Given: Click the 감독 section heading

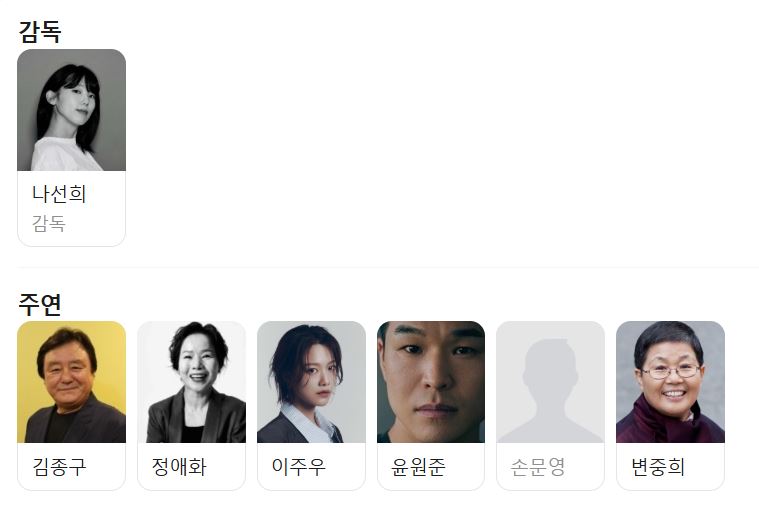Looking at the screenshot, I should 40,32.
